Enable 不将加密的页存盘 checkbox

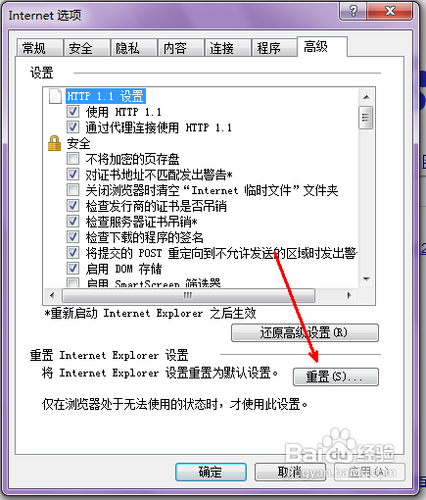73,159
